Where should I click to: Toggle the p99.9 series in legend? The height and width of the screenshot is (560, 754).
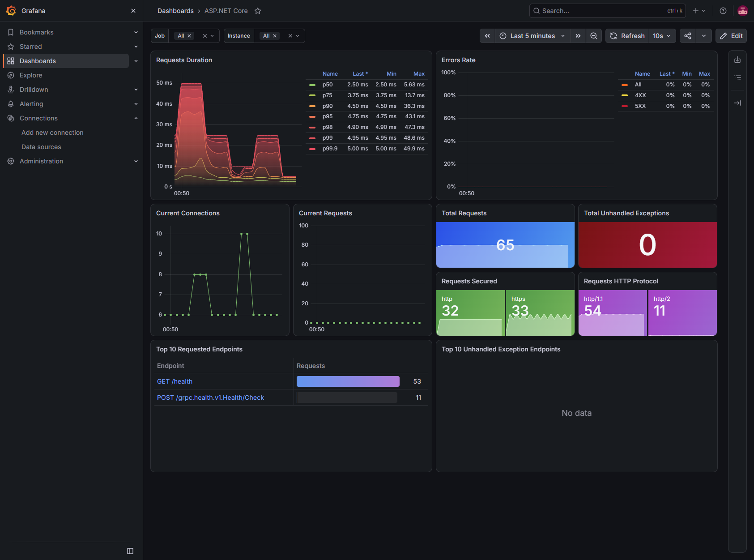330,149
